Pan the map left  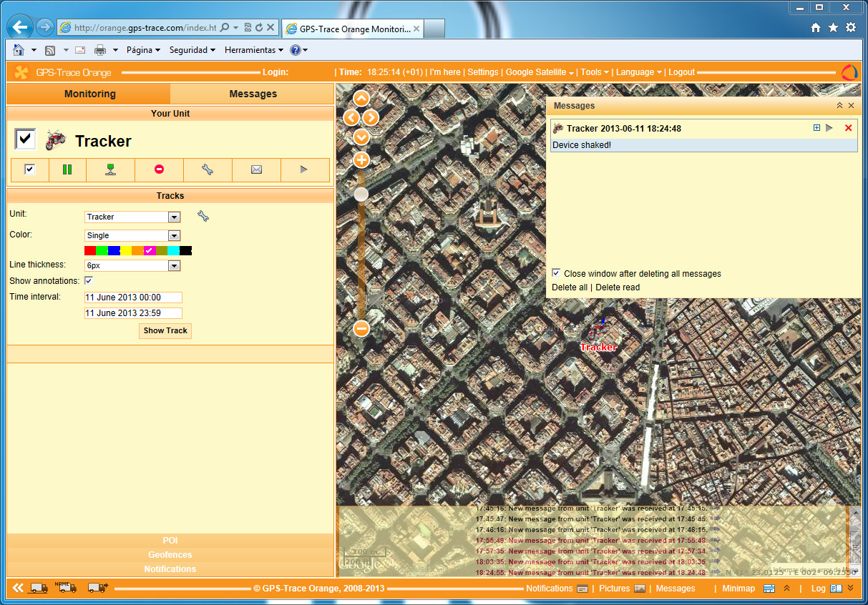351,117
